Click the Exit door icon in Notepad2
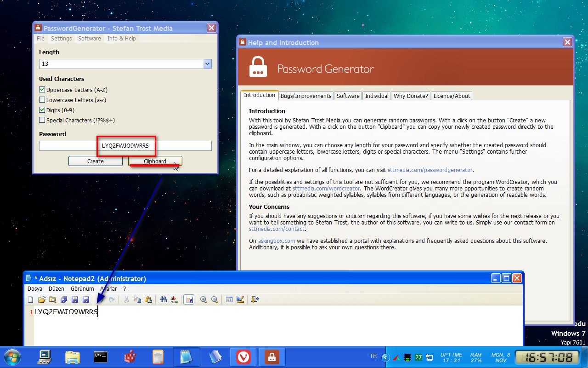Viewport: 588px width, 368px height. tap(255, 299)
